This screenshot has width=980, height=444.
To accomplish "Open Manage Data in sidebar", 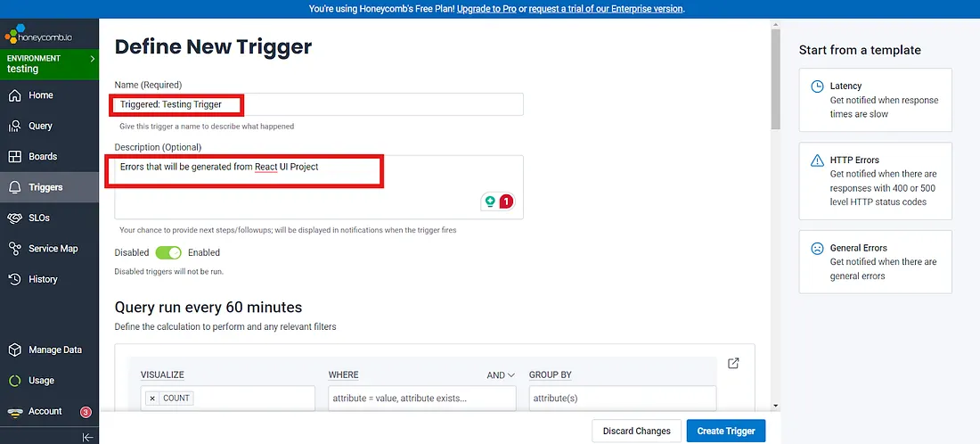I will click(54, 349).
